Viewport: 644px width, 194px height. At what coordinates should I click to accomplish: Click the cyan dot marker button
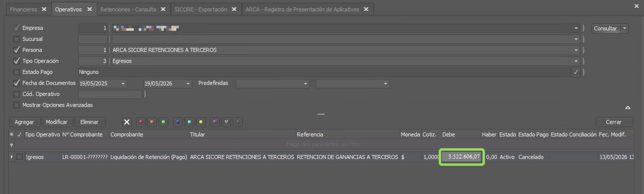click(x=189, y=122)
